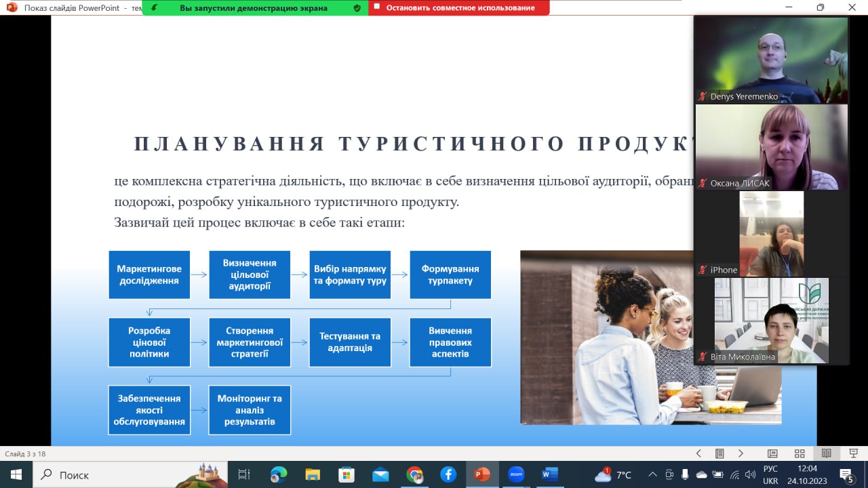This screenshot has width=868, height=488.
Task: Click the 'Формування турпакету' block
Action: (450, 274)
